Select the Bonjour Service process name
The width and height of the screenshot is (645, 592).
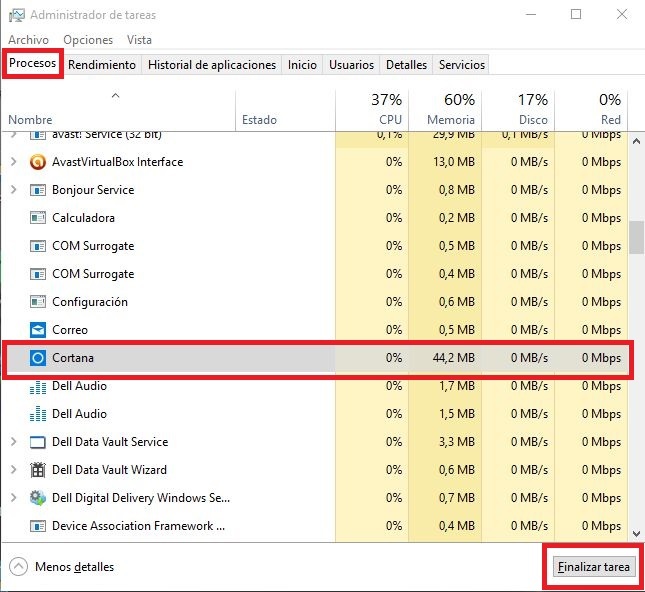click(93, 190)
